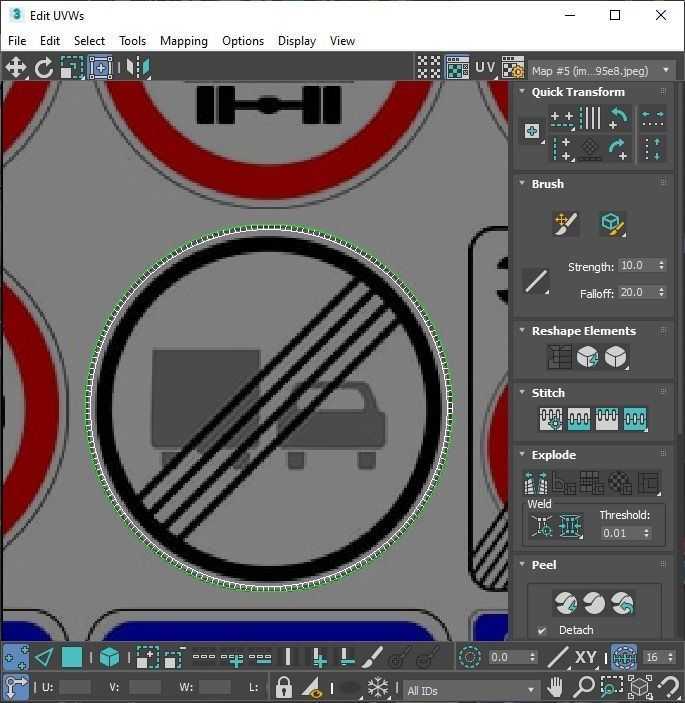Click Align Vertically in Quick Transform
This screenshot has width=685, height=703.
(562, 148)
